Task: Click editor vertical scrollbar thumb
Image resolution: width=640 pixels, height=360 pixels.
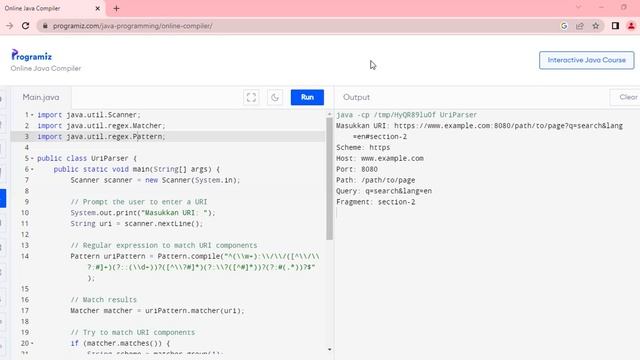Action: [x=329, y=178]
